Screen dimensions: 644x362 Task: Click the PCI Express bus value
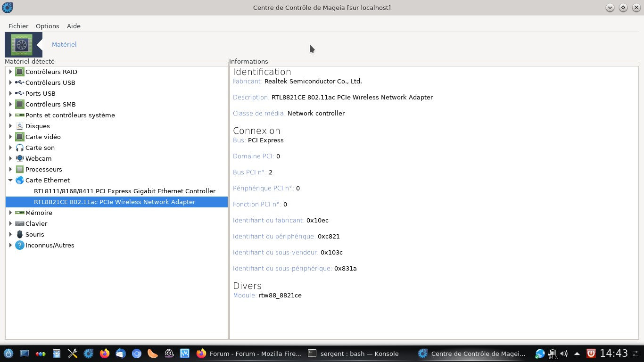pos(266,140)
